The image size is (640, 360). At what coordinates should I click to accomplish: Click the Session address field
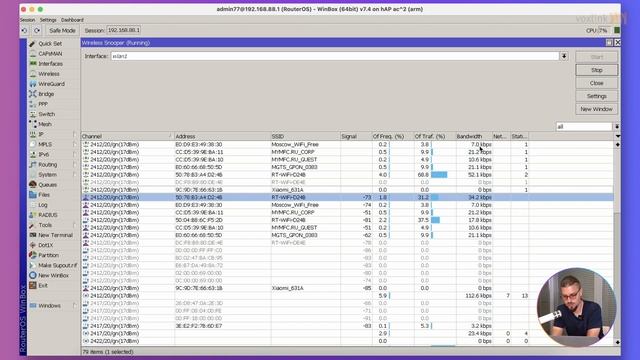coord(124,31)
